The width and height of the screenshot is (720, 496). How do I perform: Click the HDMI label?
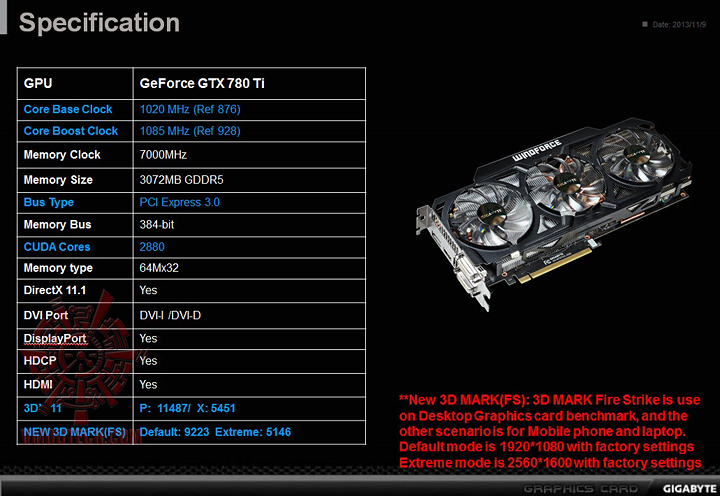point(38,384)
